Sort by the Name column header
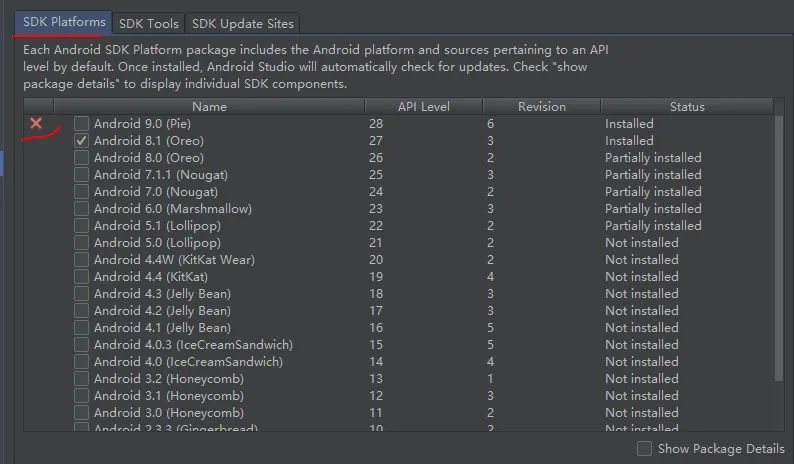The image size is (794, 464). tap(209, 106)
